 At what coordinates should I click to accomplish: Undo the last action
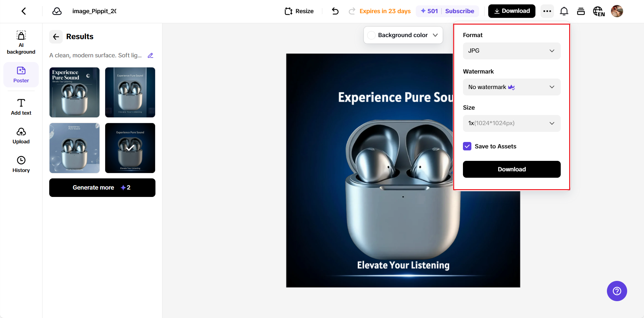tap(335, 11)
